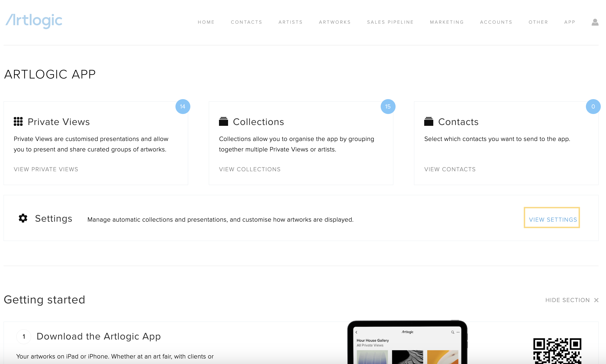The width and height of the screenshot is (606, 364).
Task: Open the Artworks menu
Action: tap(335, 22)
